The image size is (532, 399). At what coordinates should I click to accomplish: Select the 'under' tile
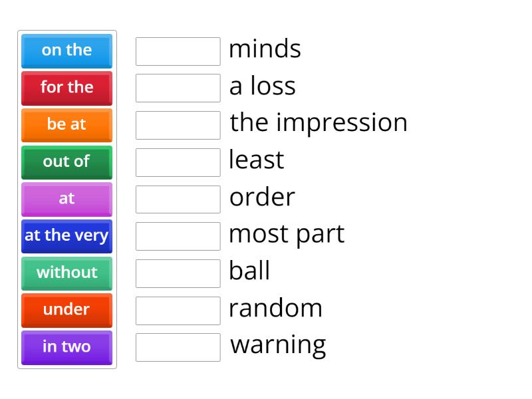pyautogui.click(x=66, y=311)
